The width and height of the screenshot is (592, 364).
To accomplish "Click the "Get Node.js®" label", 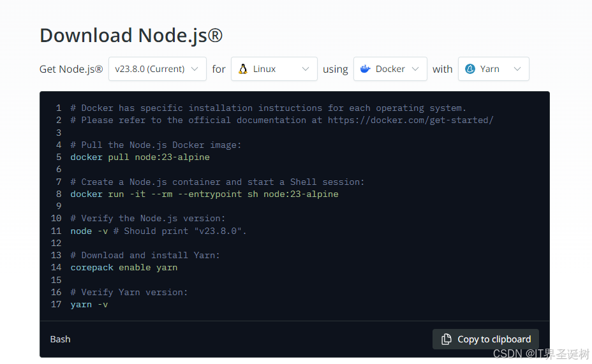I will coord(71,69).
